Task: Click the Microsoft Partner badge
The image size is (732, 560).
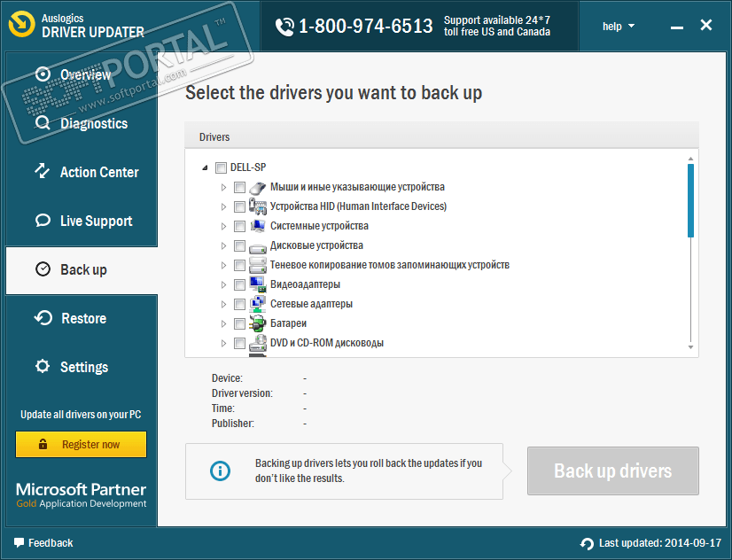Action: click(82, 495)
